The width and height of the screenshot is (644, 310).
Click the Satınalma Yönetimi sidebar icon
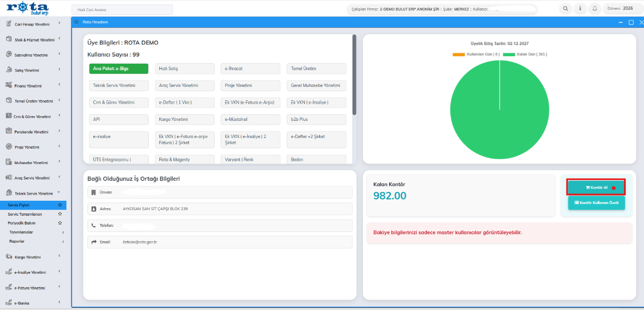[9, 55]
